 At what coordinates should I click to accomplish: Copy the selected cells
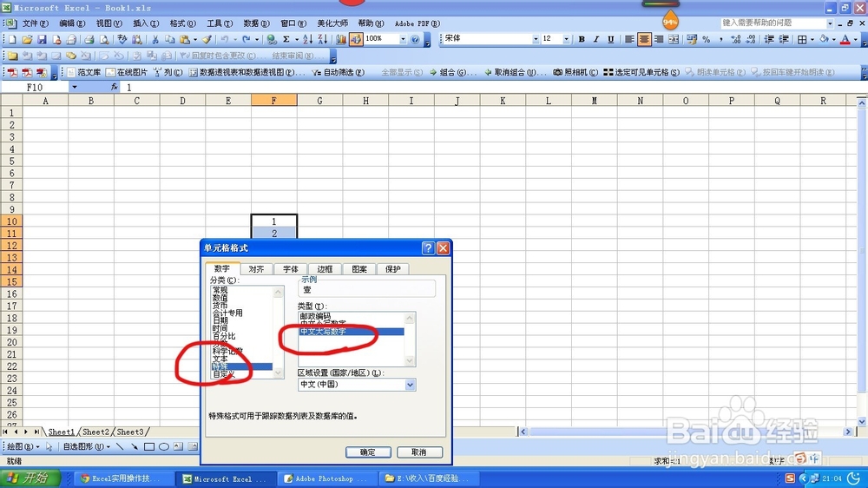pos(170,39)
